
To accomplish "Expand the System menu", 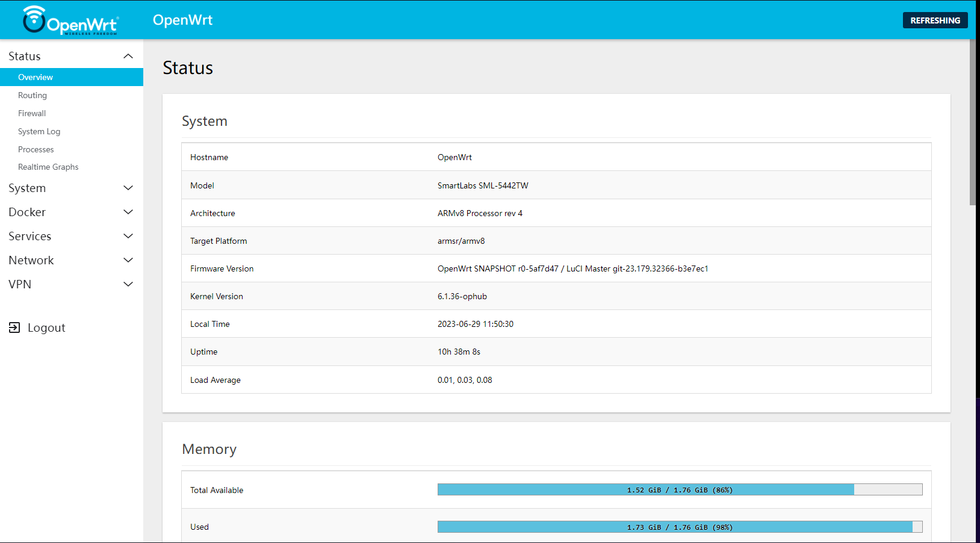I will pos(128,188).
